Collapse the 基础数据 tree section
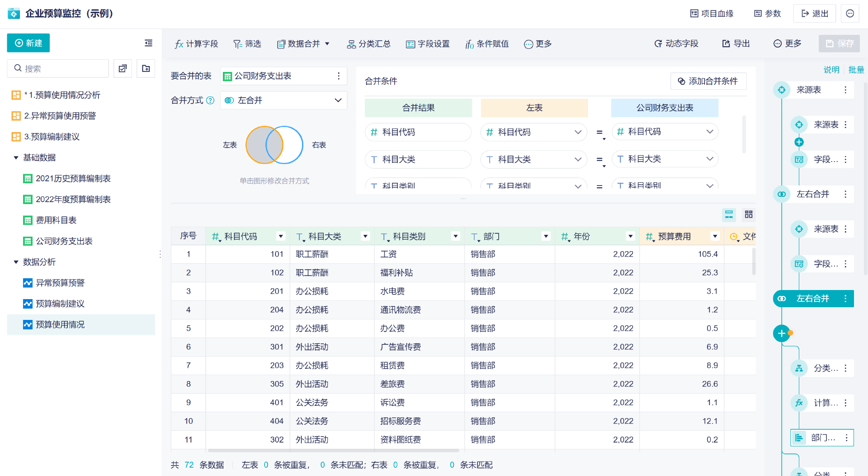This screenshot has width=868, height=476. click(16, 157)
